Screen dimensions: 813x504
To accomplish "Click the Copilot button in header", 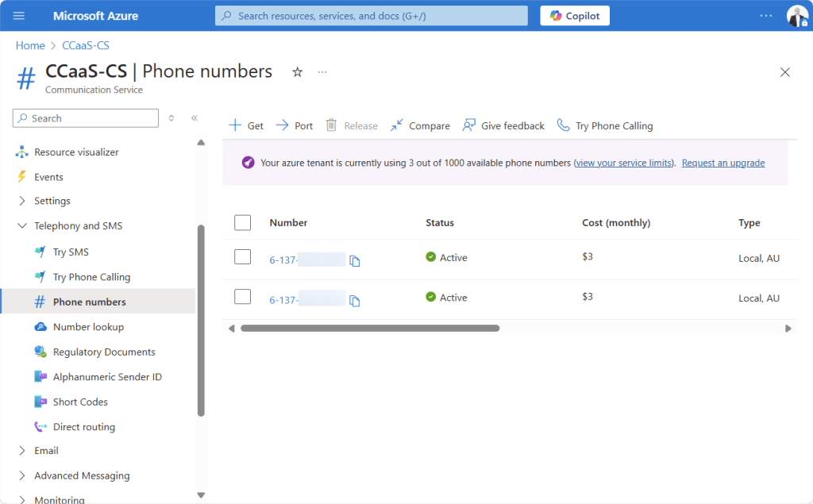I will pyautogui.click(x=575, y=16).
